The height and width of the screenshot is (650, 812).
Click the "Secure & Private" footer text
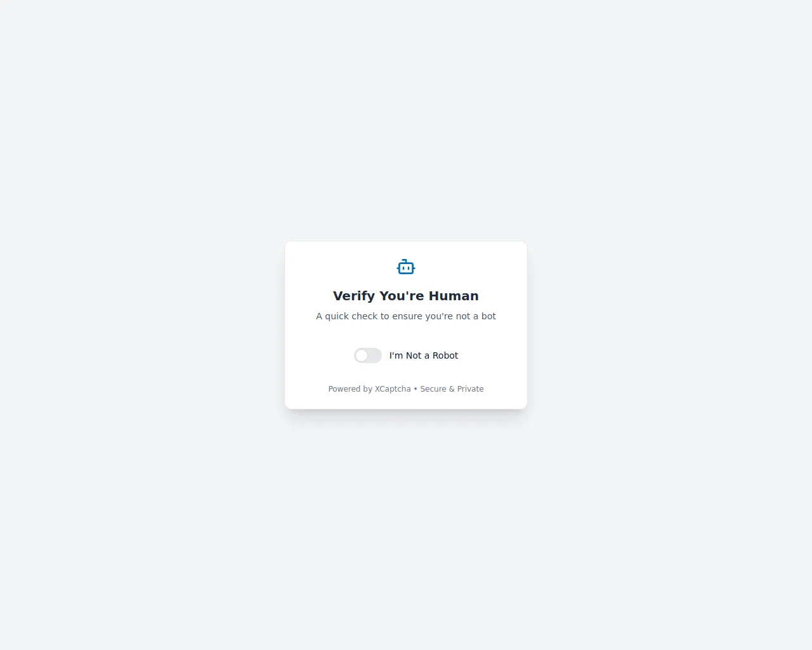(x=452, y=389)
